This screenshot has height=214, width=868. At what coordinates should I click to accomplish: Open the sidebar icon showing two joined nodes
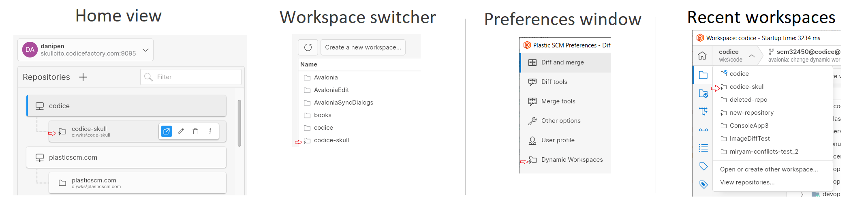pos(703,130)
